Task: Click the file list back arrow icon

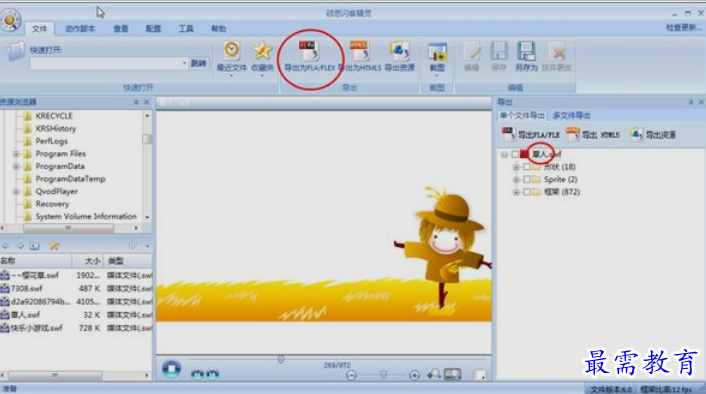Action: click(x=6, y=246)
